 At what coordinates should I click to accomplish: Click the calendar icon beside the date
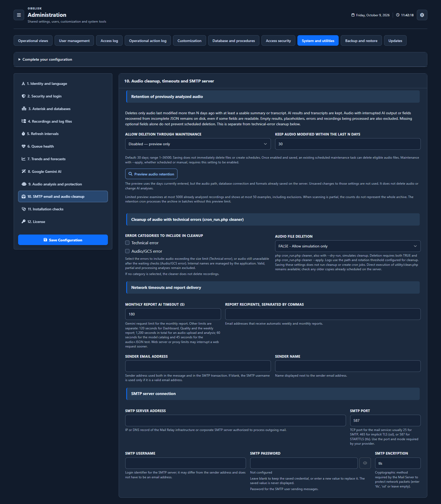coord(353,15)
